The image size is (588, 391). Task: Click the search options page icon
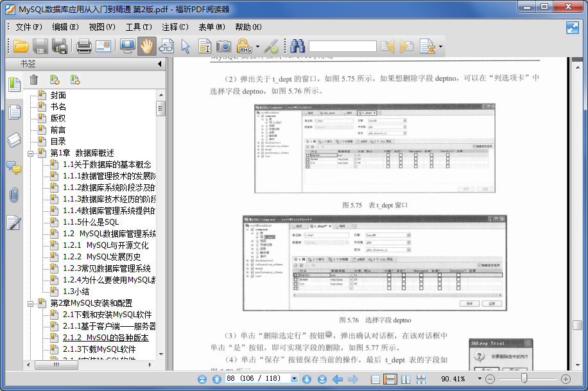click(x=427, y=46)
